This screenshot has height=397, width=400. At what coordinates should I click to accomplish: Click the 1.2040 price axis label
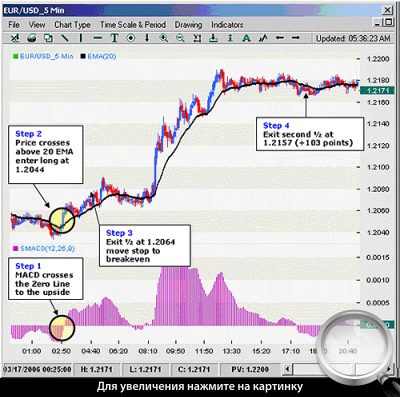[x=378, y=232]
